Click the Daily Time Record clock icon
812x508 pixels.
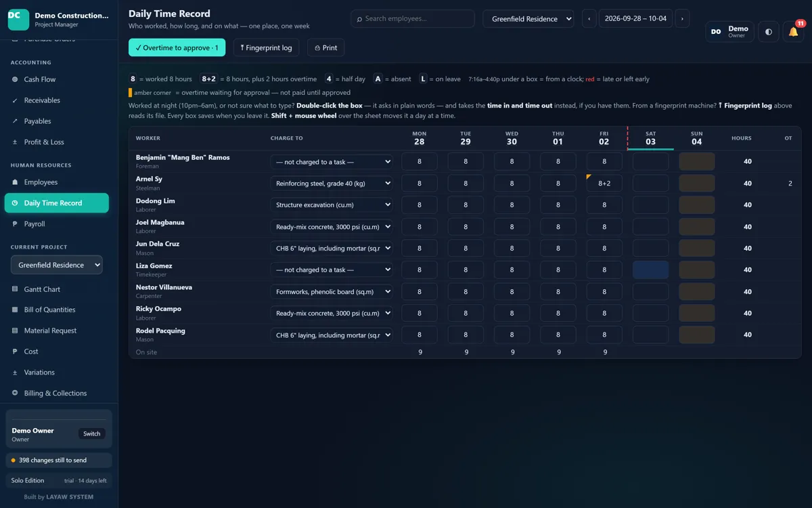click(15, 203)
